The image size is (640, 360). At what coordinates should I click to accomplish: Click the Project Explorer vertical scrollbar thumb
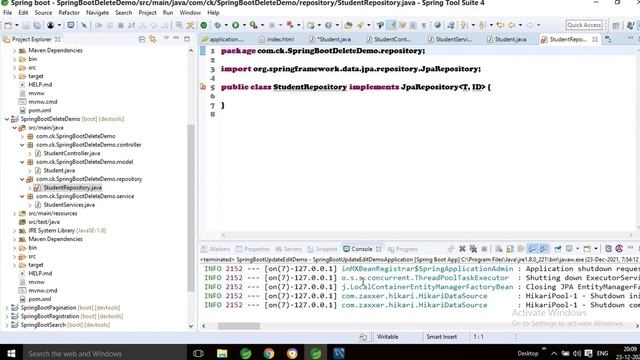click(x=191, y=208)
